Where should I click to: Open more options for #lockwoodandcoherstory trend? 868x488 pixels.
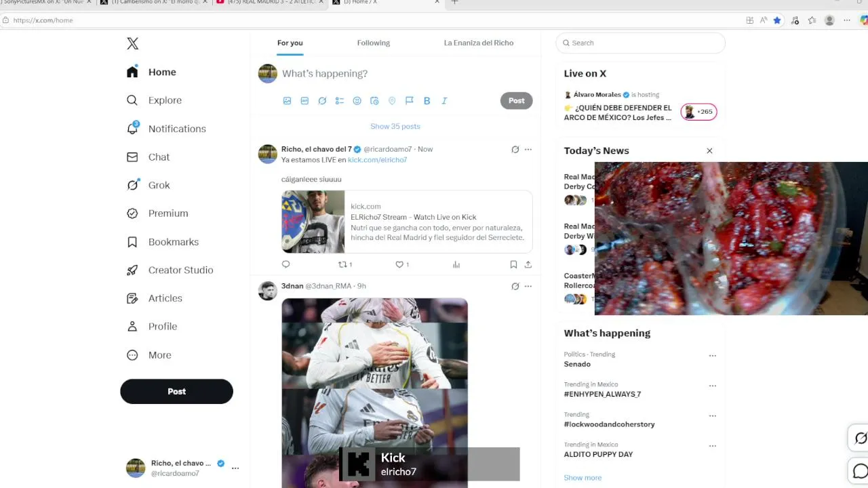(712, 415)
